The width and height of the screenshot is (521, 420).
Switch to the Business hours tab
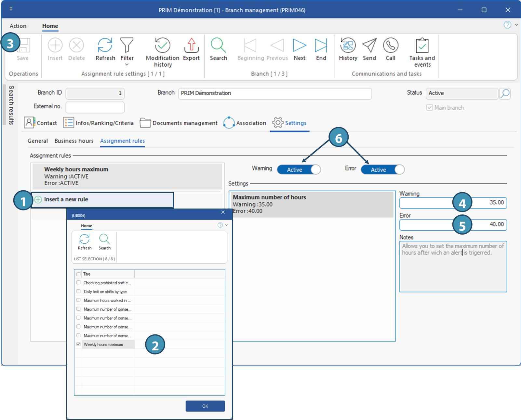pyautogui.click(x=74, y=141)
